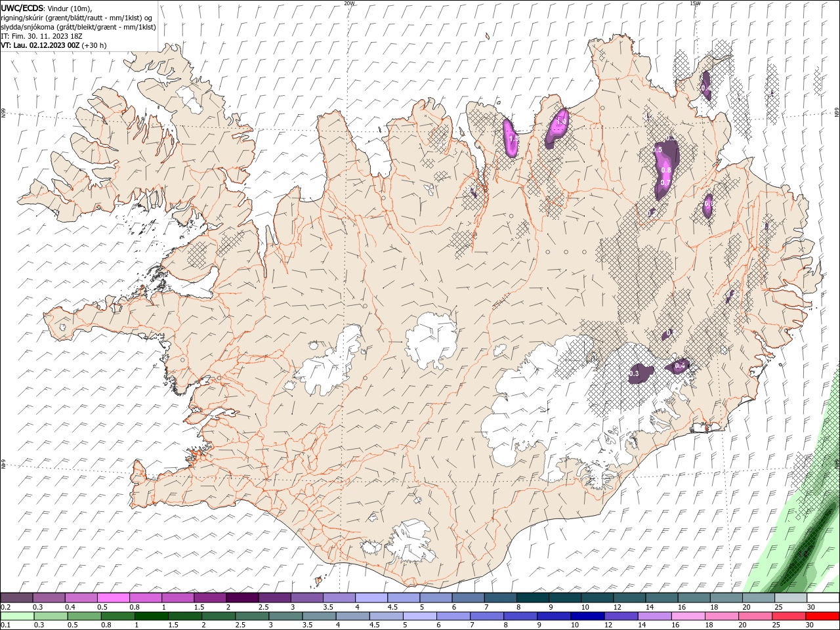This screenshot has width=840, height=630.
Task: Click the 'slydda/snjókoma' description line
Action: [x=78, y=27]
